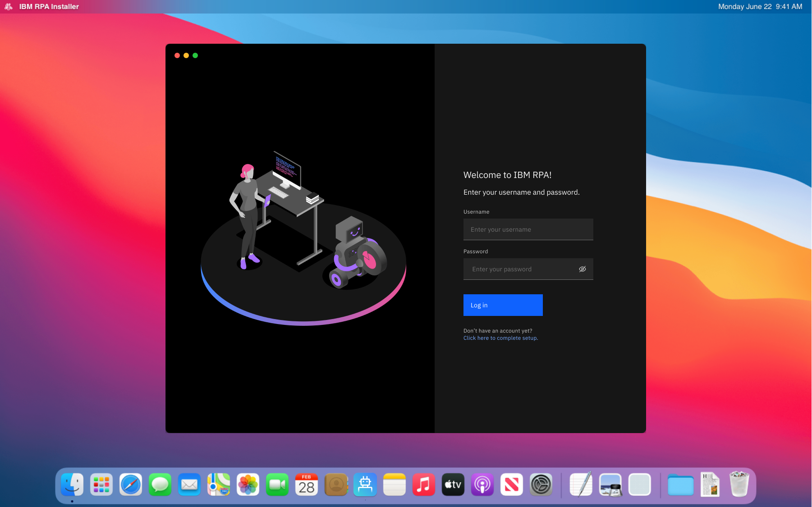Open Podcasts from the dock
This screenshot has width=812, height=507.
click(x=482, y=485)
